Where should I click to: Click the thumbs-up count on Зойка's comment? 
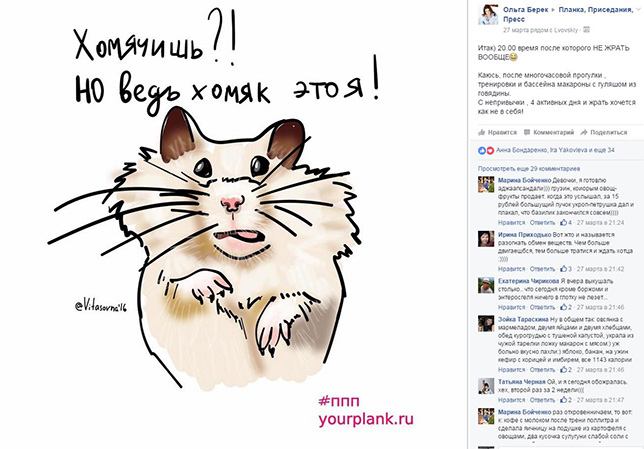coord(566,370)
